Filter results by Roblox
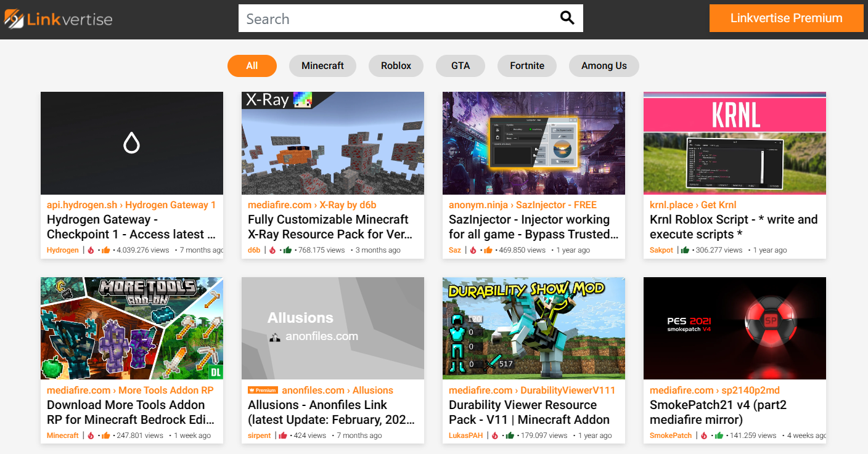This screenshot has height=454, width=868. tap(396, 66)
